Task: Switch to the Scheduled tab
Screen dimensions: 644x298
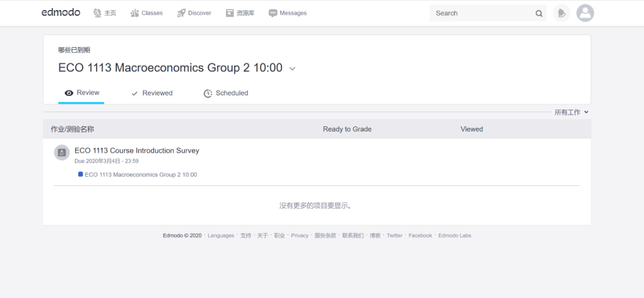Action: click(226, 93)
